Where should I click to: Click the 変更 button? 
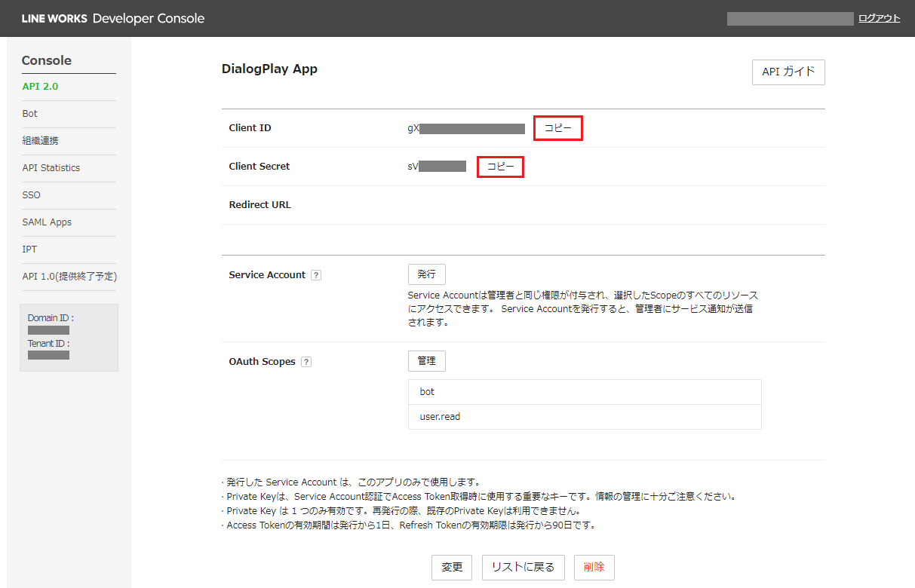452,568
